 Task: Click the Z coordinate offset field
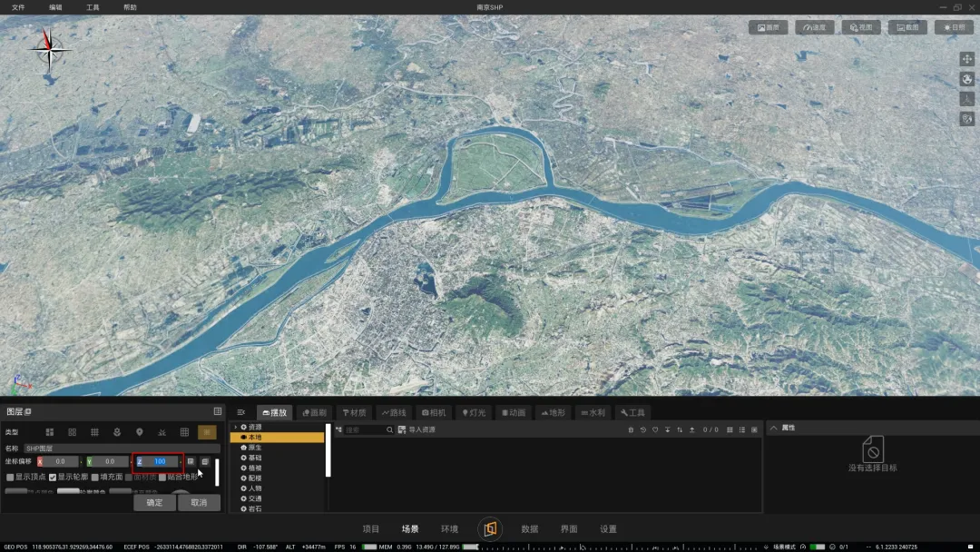[158, 461]
